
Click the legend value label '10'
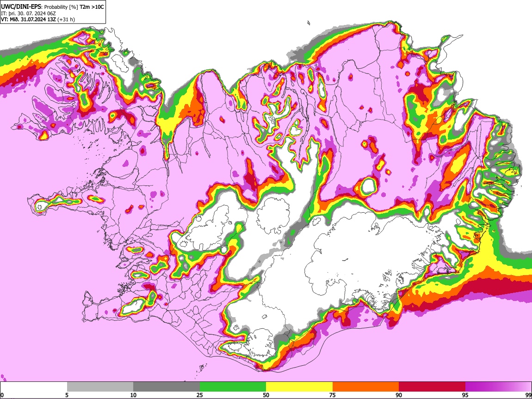[133, 395]
